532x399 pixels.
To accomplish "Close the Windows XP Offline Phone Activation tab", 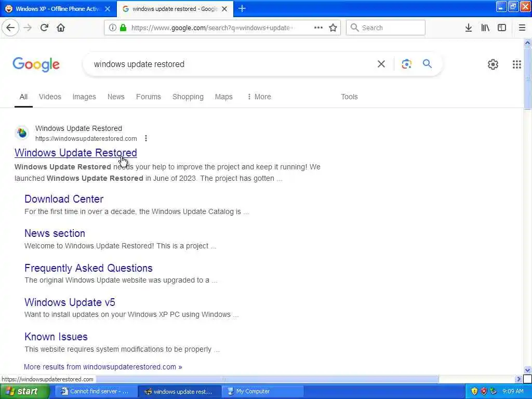I will coord(108,9).
